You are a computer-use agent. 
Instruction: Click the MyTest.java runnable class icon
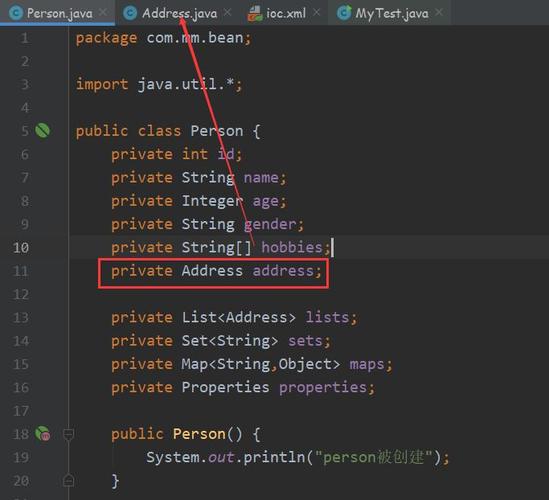(344, 13)
